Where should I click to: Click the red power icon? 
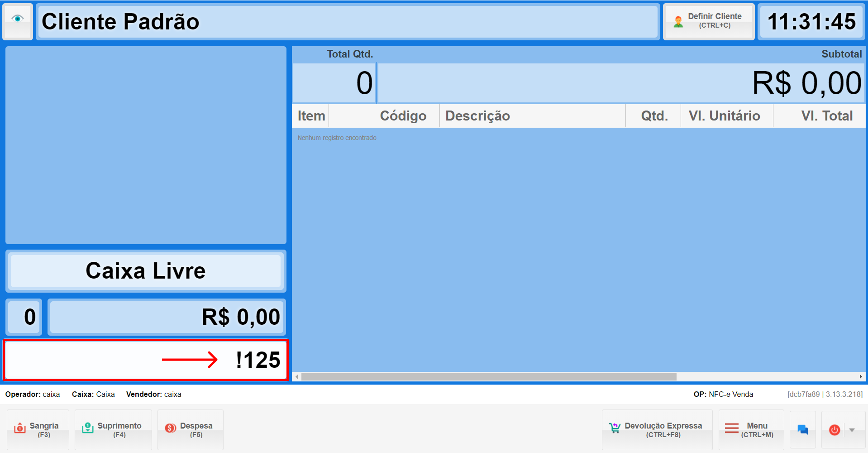pyautogui.click(x=835, y=429)
